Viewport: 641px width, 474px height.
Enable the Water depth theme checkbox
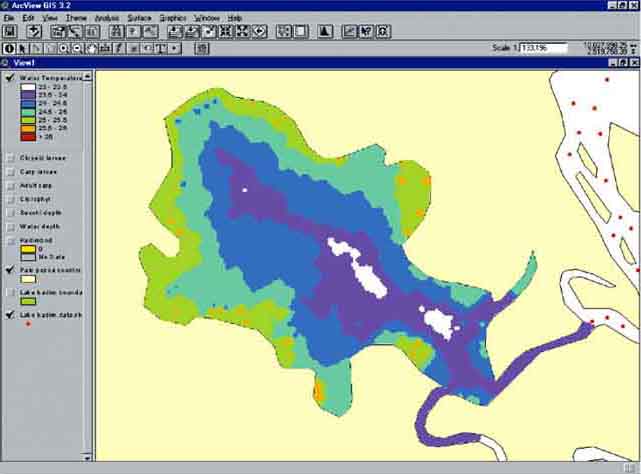(x=10, y=226)
